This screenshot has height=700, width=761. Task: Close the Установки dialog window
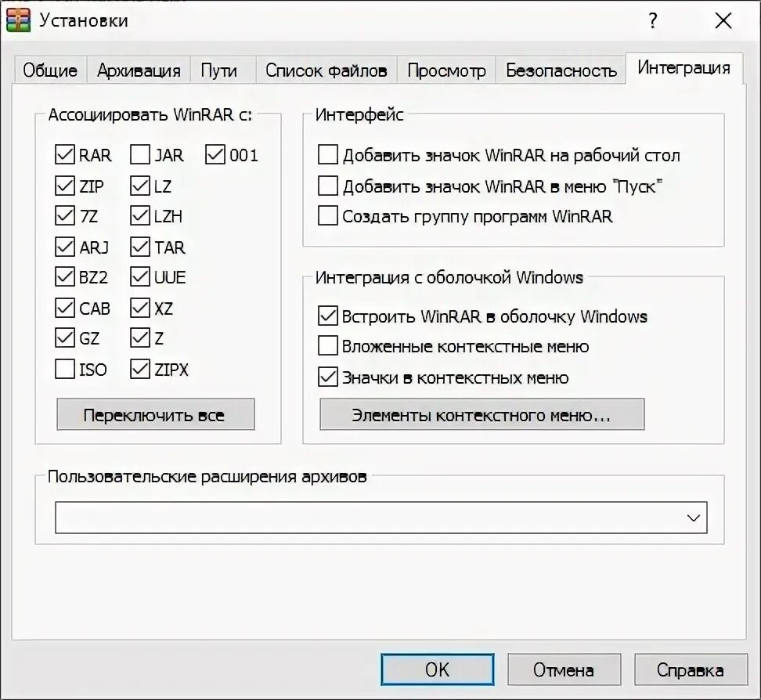723,20
